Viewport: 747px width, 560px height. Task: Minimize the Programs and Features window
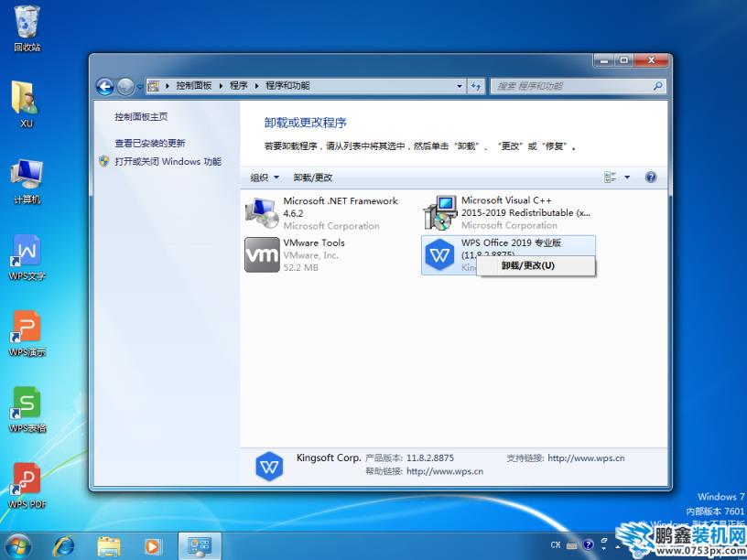click(604, 60)
